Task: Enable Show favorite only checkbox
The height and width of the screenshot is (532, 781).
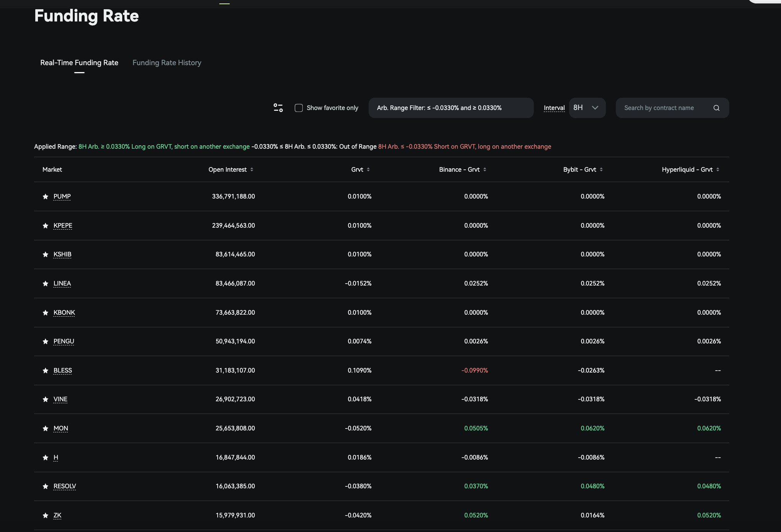Action: 299,108
